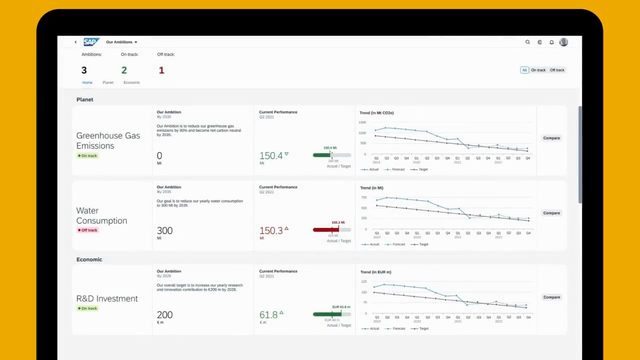The height and width of the screenshot is (360, 640).
Task: Click the back arrow icon beside SAP logo
Action: (76, 42)
